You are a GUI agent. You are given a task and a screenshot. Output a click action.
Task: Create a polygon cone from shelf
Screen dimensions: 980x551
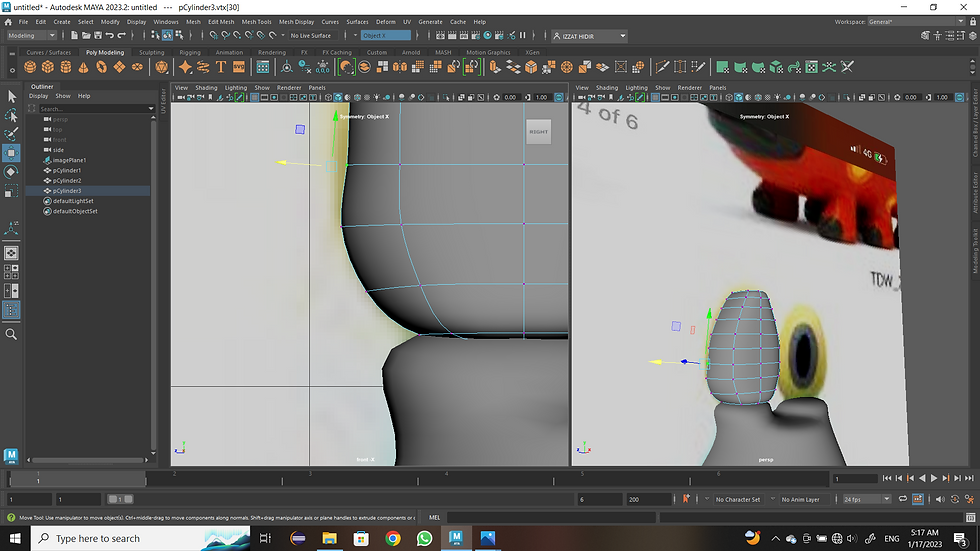[x=83, y=67]
